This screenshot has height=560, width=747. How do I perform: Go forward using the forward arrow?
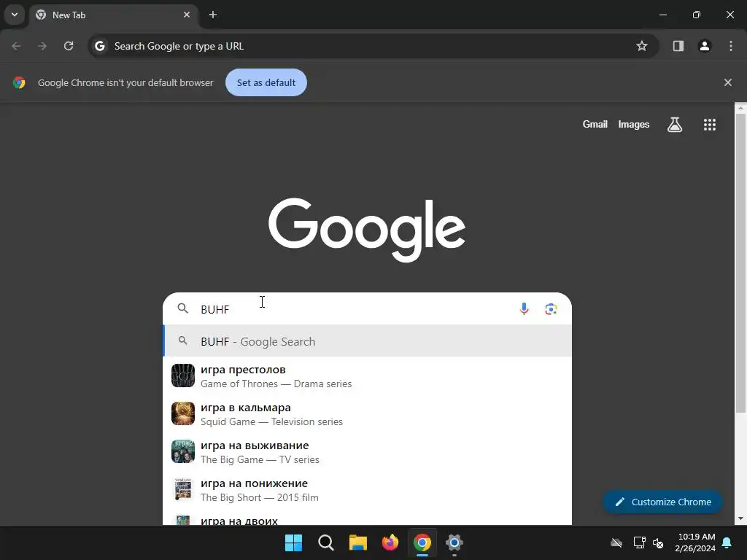click(42, 46)
